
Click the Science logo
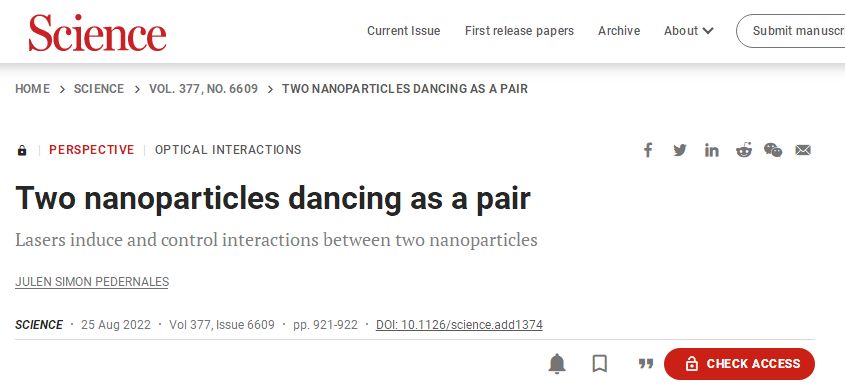pyautogui.click(x=98, y=32)
